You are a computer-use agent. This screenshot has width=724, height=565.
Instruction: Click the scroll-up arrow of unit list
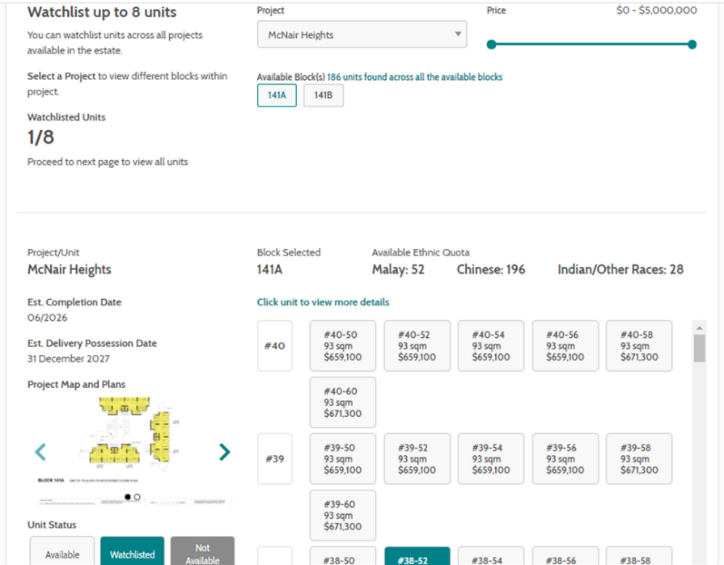click(x=700, y=328)
